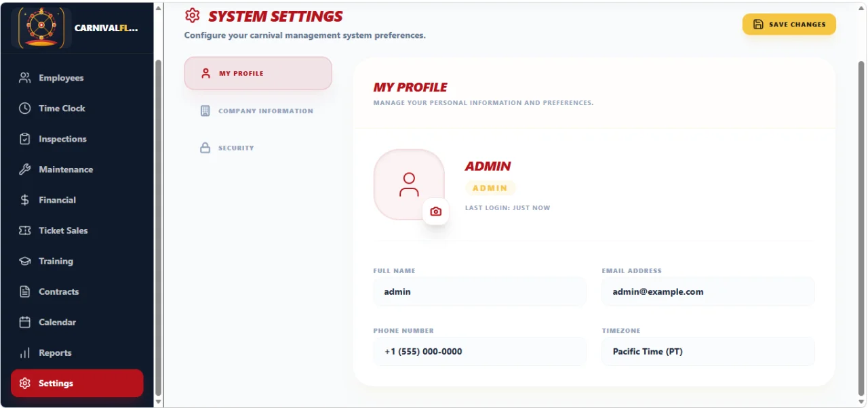
Task: Click the Ticket Sales ticket icon
Action: pyautogui.click(x=25, y=230)
